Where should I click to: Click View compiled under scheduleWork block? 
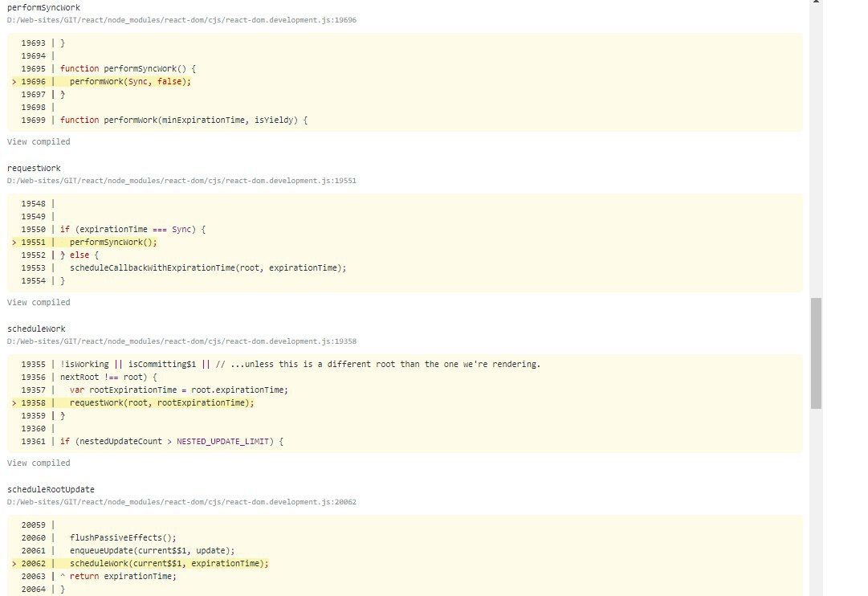[x=39, y=463]
